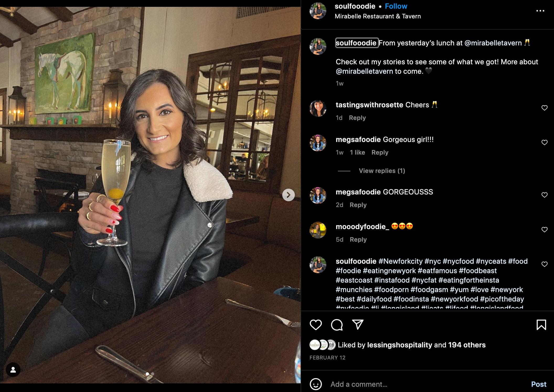Expand View replies (1) under megsafoodie
The height and width of the screenshot is (392, 554).
pos(382,171)
